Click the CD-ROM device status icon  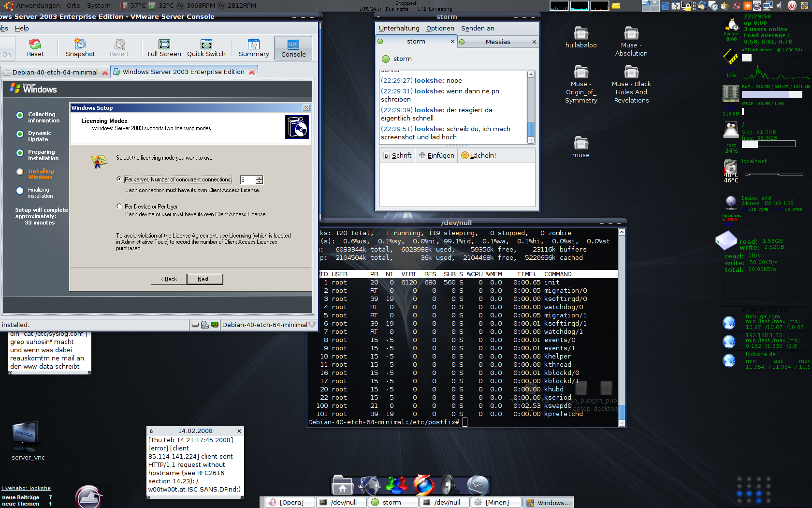point(204,325)
